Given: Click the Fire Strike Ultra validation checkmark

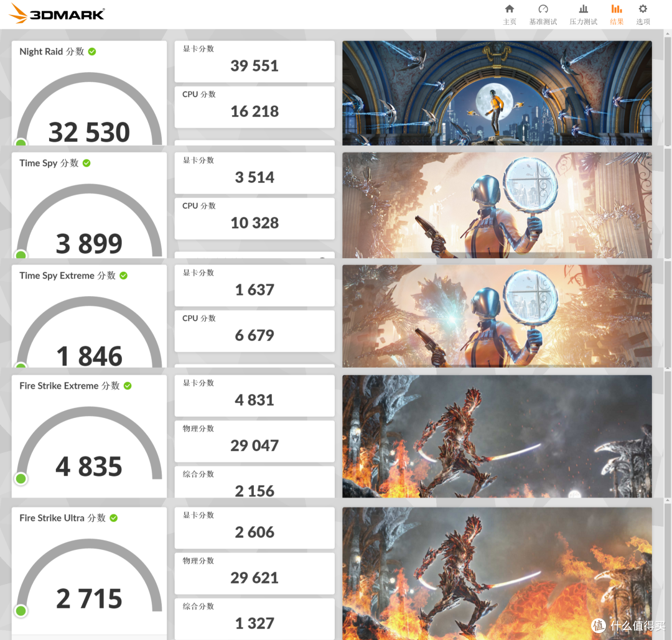Looking at the screenshot, I should [114, 518].
